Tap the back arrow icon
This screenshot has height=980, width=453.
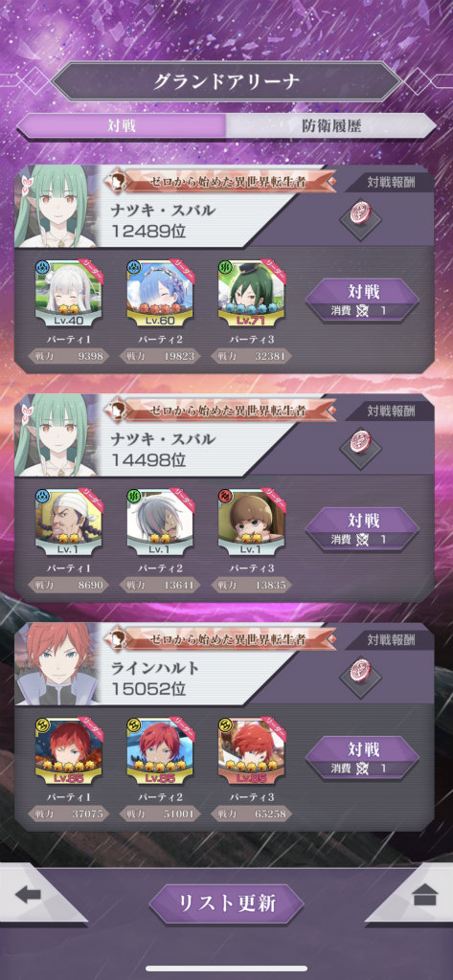[28, 895]
